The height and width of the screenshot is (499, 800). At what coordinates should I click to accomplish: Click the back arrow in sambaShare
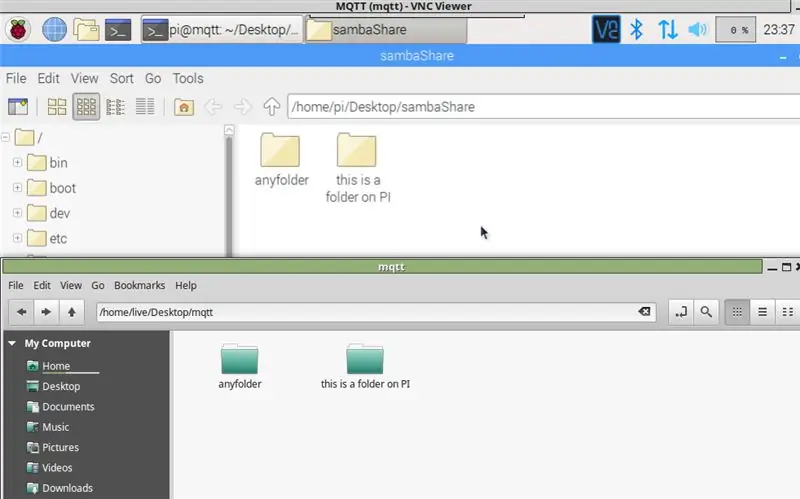pos(213,107)
